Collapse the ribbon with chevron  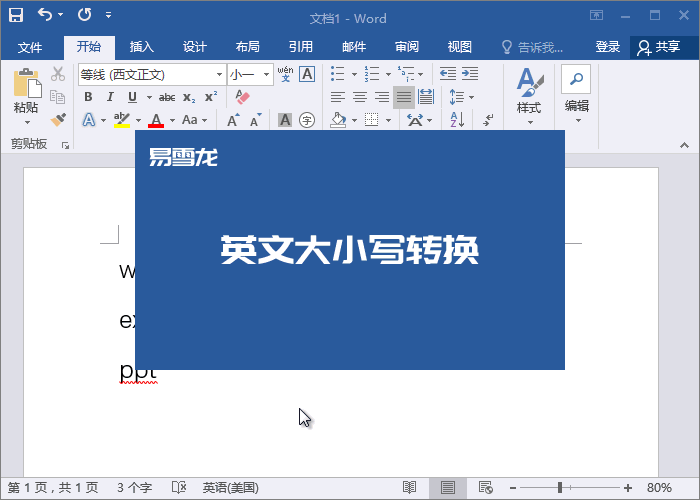pos(684,145)
